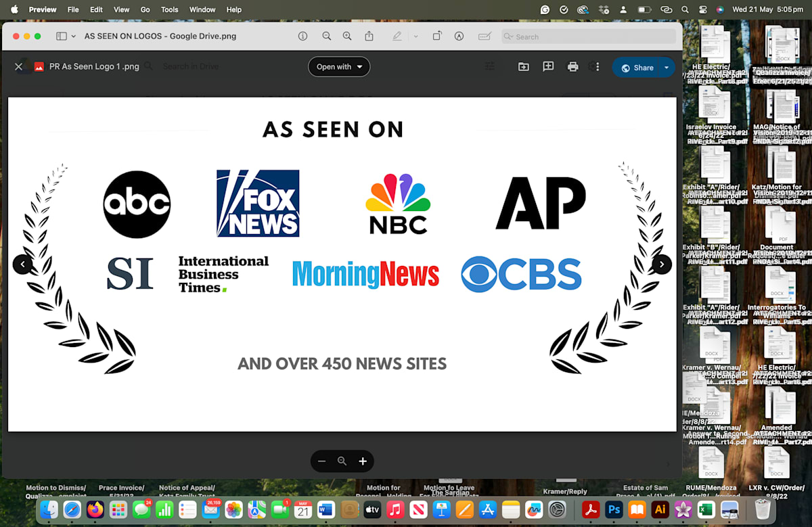Reset zoom with magnifier below image
The width and height of the screenshot is (812, 527).
[x=342, y=461]
